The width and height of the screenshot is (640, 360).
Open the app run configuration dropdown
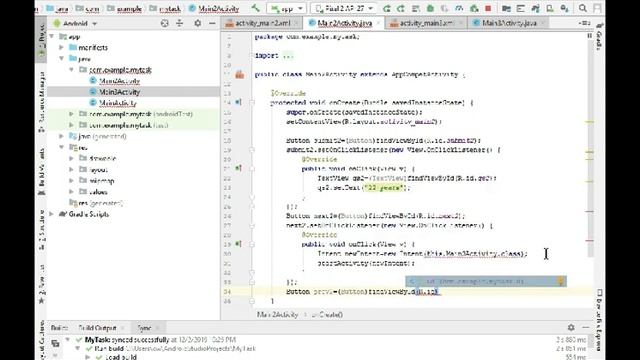tap(287, 8)
